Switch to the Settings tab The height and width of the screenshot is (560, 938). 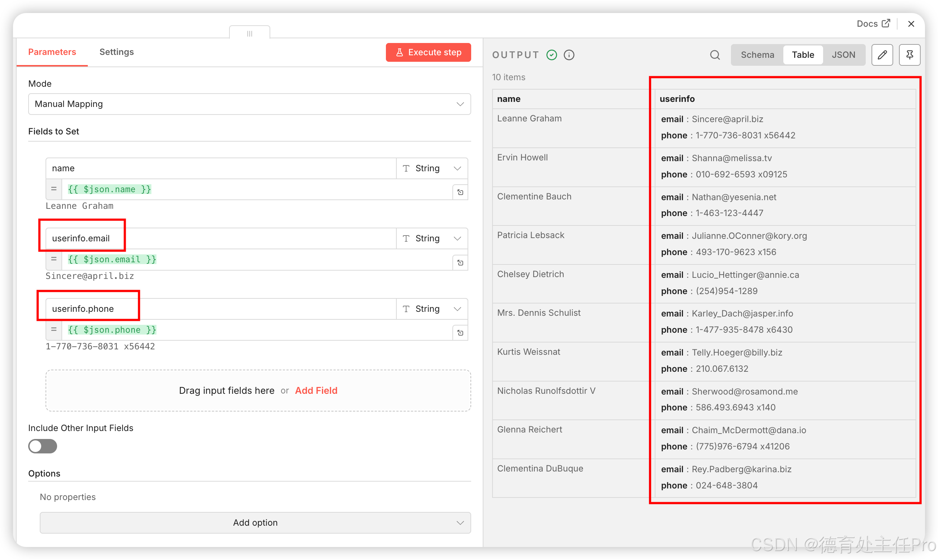[x=116, y=52]
